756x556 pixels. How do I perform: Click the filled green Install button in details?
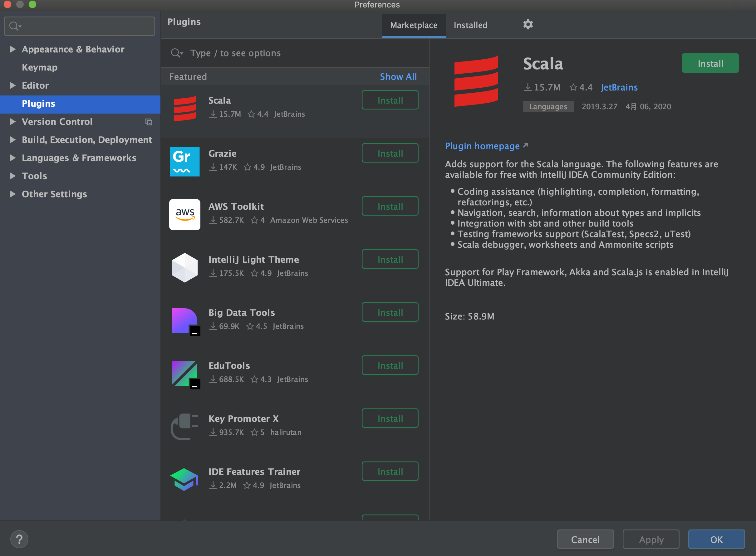tap(710, 63)
